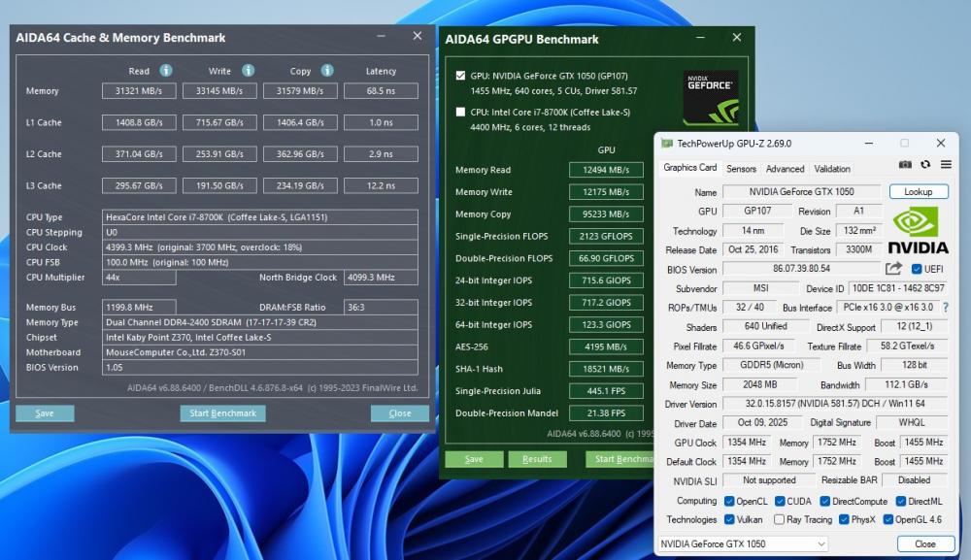Click the L3 Cache Latency value 12.2 ns
The image size is (971, 560).
tap(381, 185)
